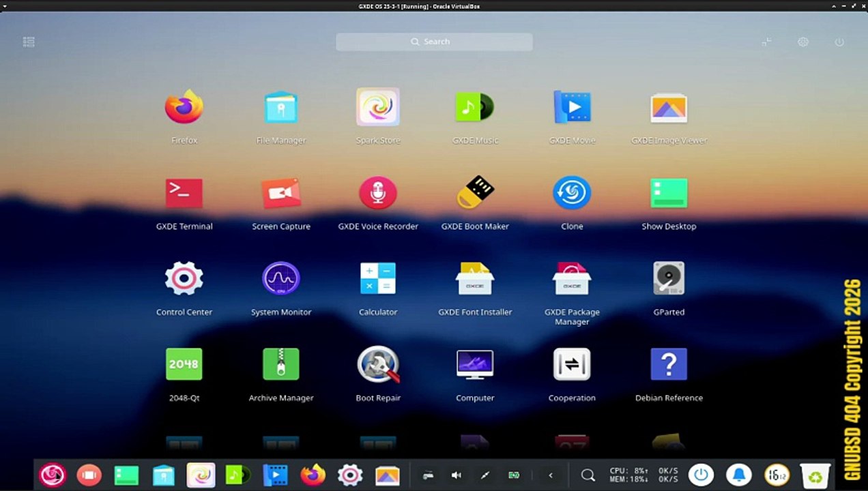Launch GParted disk tool

coord(669,278)
